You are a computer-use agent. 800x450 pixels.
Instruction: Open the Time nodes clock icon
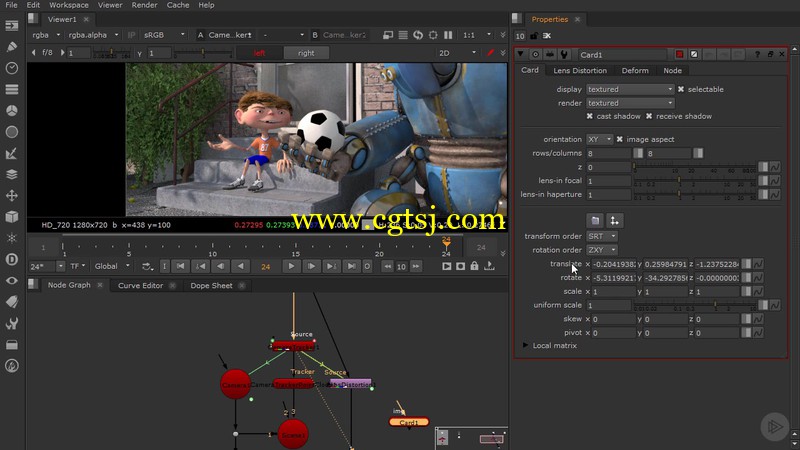point(12,68)
